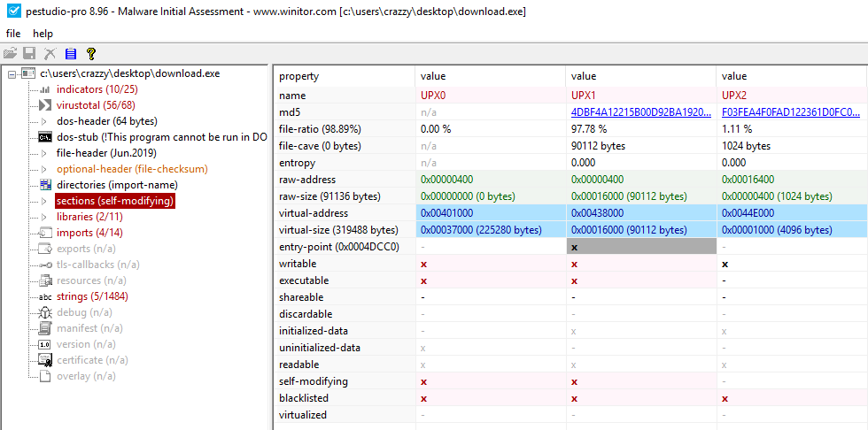Open the file menu
This screenshot has height=430, width=868.
tap(13, 34)
